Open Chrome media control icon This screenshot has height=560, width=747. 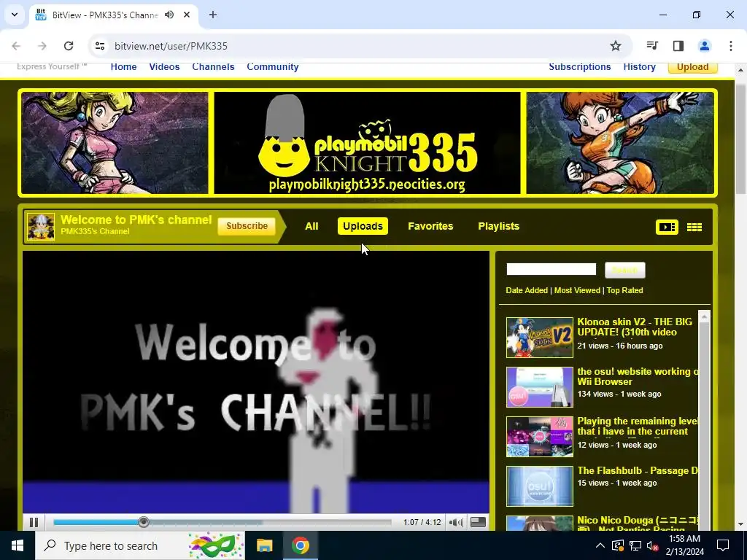tap(652, 46)
